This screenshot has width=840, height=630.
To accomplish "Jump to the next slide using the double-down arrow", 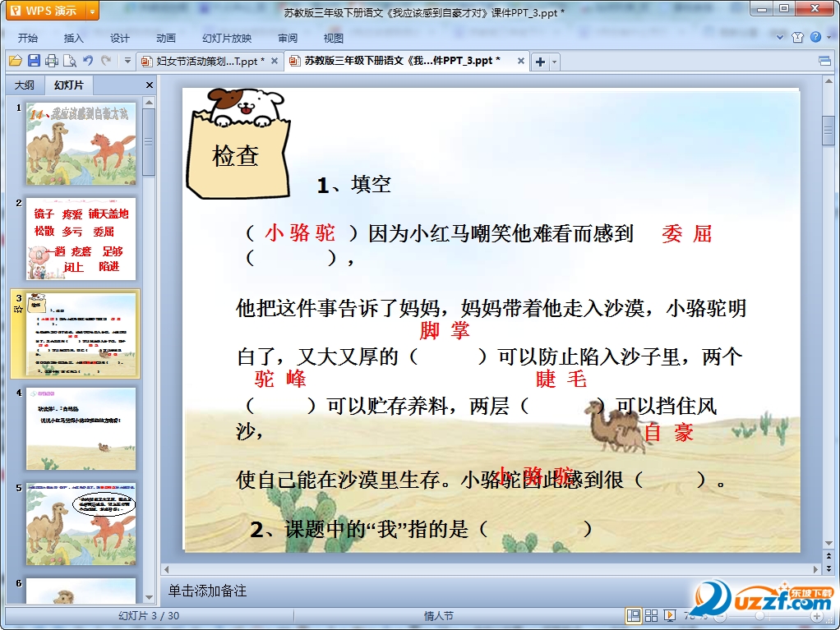I will [828, 568].
